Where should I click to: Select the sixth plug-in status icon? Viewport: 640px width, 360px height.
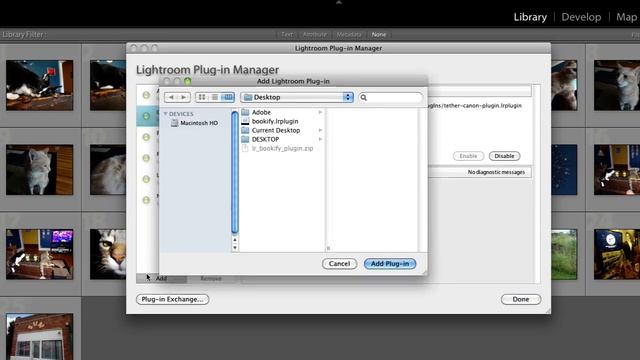[x=146, y=200]
